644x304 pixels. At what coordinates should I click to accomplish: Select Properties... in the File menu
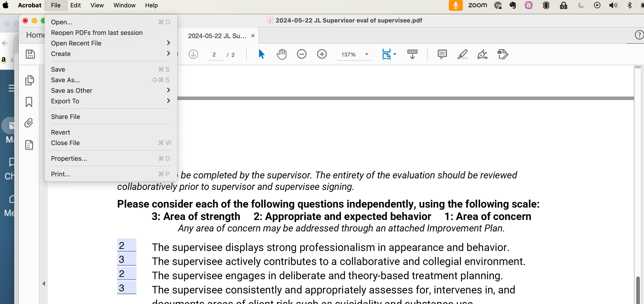pyautogui.click(x=69, y=158)
